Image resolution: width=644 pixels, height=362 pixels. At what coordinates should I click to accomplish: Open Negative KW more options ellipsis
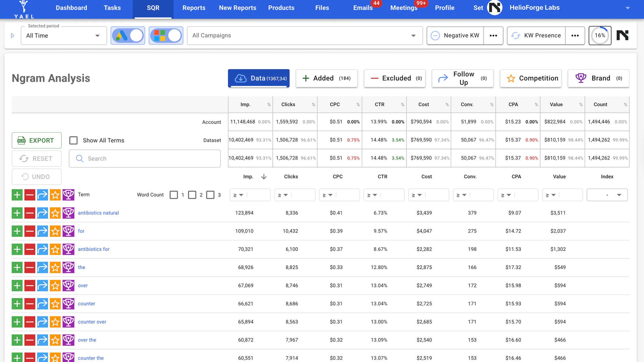(493, 35)
